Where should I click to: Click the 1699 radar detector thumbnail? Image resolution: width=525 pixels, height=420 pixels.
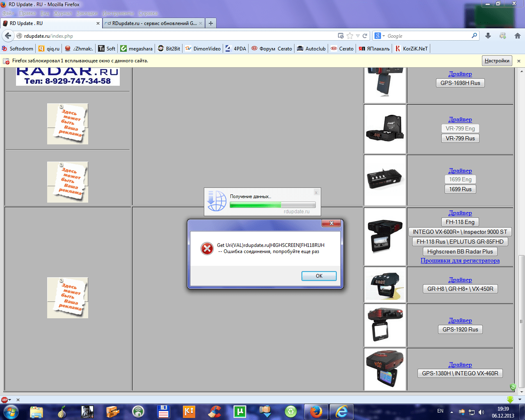pyautogui.click(x=385, y=180)
